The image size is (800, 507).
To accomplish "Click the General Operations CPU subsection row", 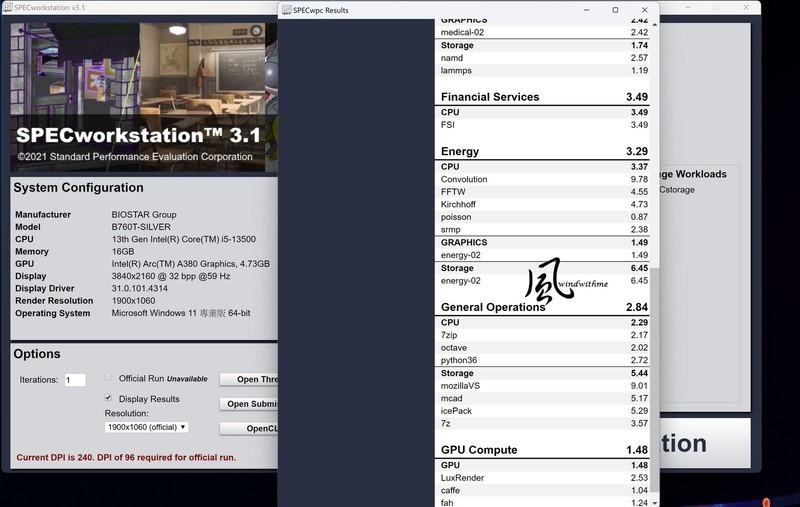I will point(543,322).
